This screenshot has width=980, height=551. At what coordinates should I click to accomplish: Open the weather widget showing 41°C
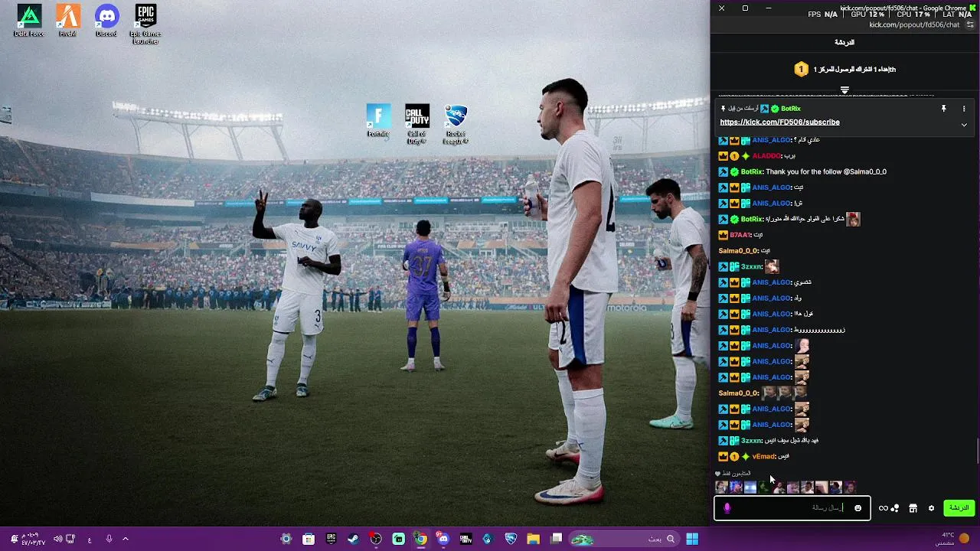(x=954, y=539)
